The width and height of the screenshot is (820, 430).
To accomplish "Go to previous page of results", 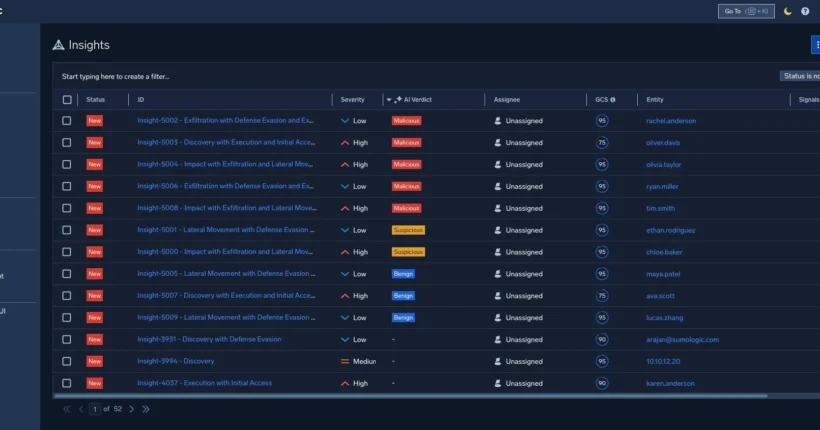I will click(81, 409).
